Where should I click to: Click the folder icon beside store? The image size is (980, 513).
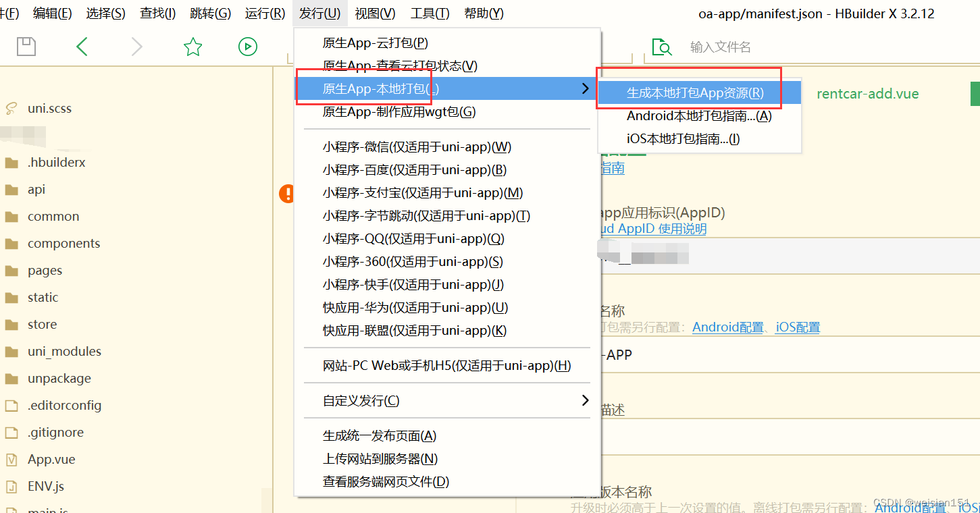pos(11,325)
